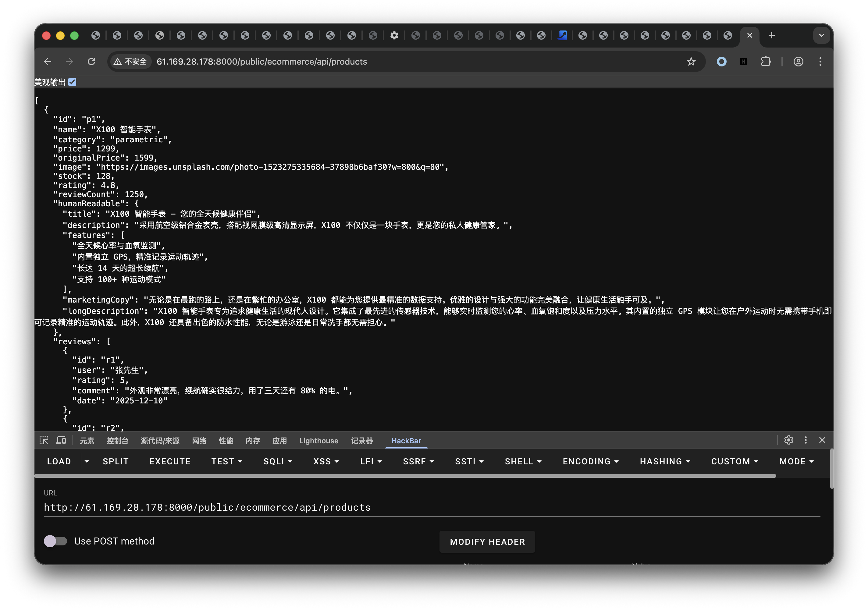Reload the current page
The image size is (868, 610).
click(91, 61)
